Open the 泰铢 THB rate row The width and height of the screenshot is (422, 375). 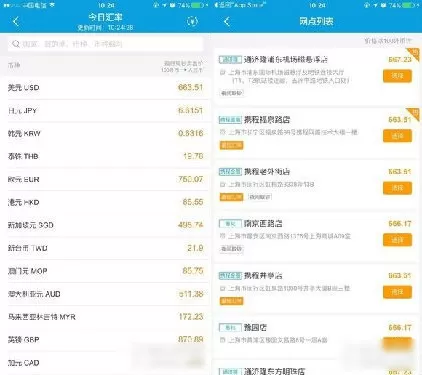tap(105, 156)
